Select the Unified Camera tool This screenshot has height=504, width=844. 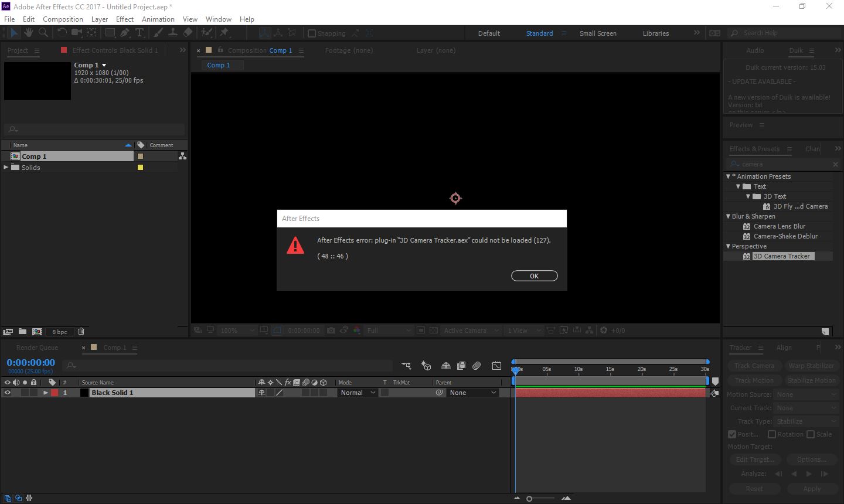[77, 33]
